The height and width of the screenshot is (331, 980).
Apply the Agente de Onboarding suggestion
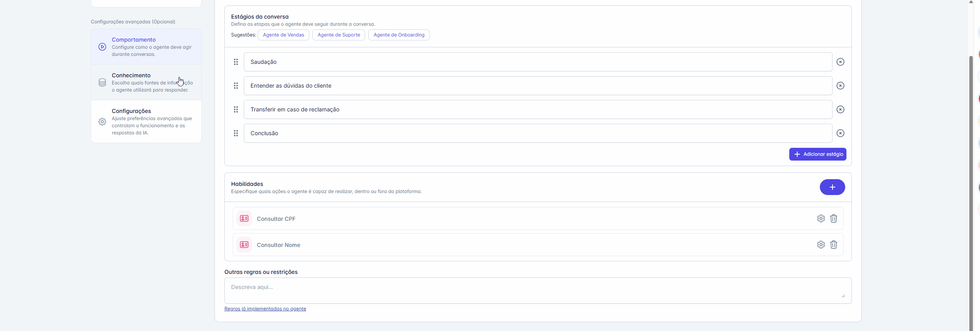[399, 35]
